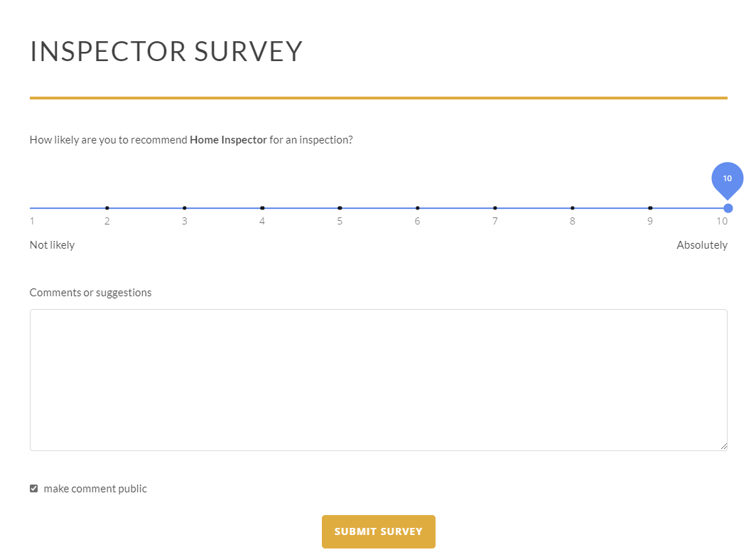Select rating 3 on the slider
The width and height of the screenshot is (756, 557).
(x=185, y=208)
